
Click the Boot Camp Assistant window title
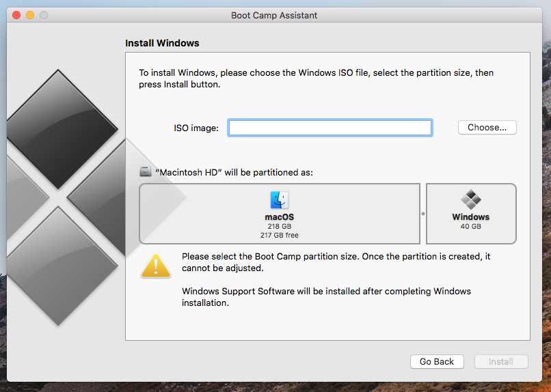[x=274, y=16]
